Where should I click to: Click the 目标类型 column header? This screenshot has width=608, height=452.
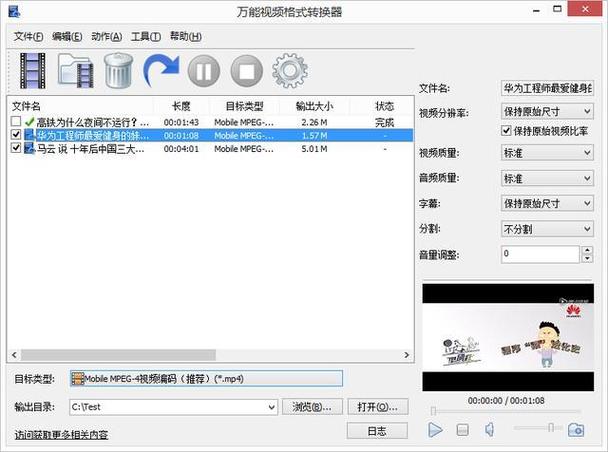point(244,106)
